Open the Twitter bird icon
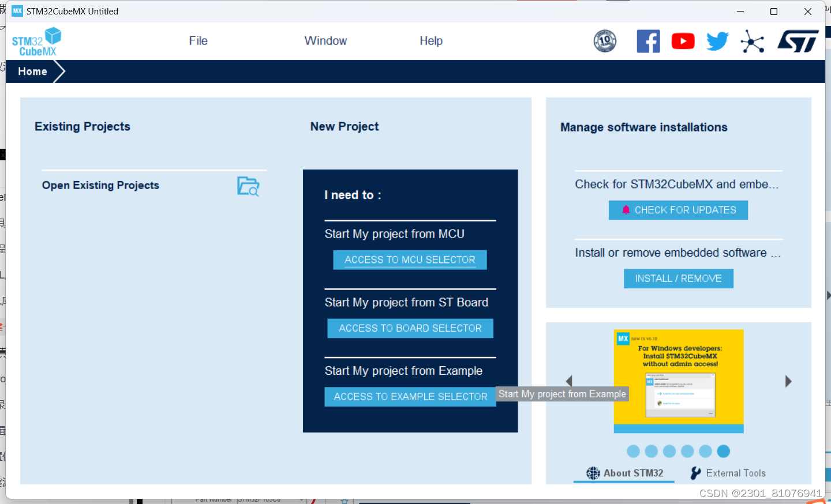Screen dimensions: 831x504 (717, 41)
